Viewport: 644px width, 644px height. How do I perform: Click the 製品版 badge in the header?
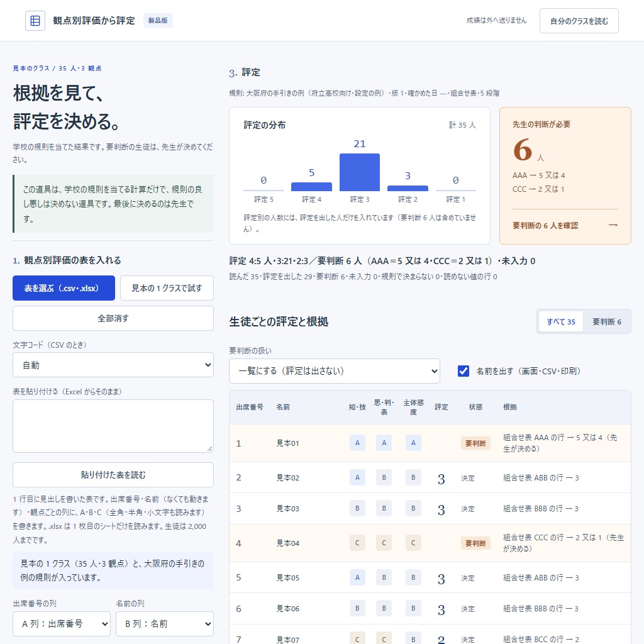pos(158,21)
